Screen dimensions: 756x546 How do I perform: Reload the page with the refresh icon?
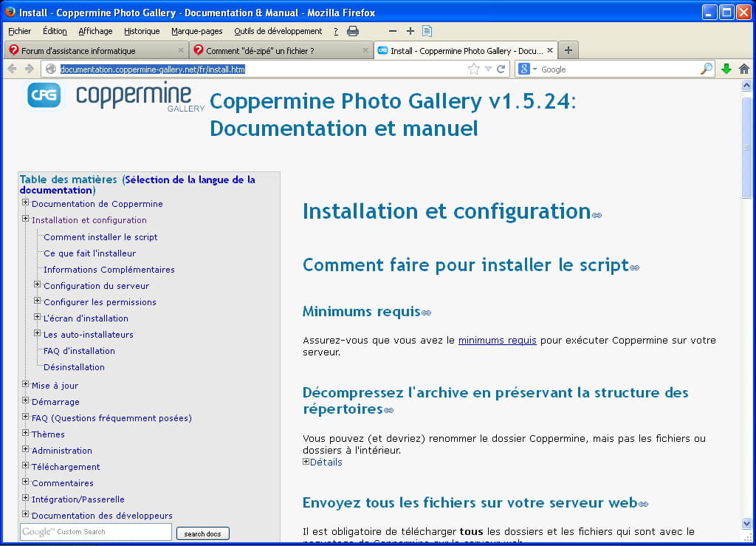click(501, 69)
